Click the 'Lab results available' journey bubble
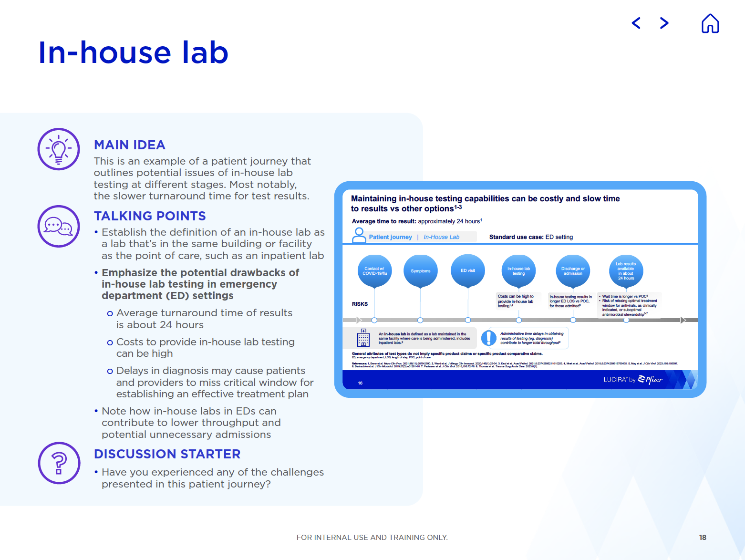The height and width of the screenshot is (560, 745). (626, 271)
